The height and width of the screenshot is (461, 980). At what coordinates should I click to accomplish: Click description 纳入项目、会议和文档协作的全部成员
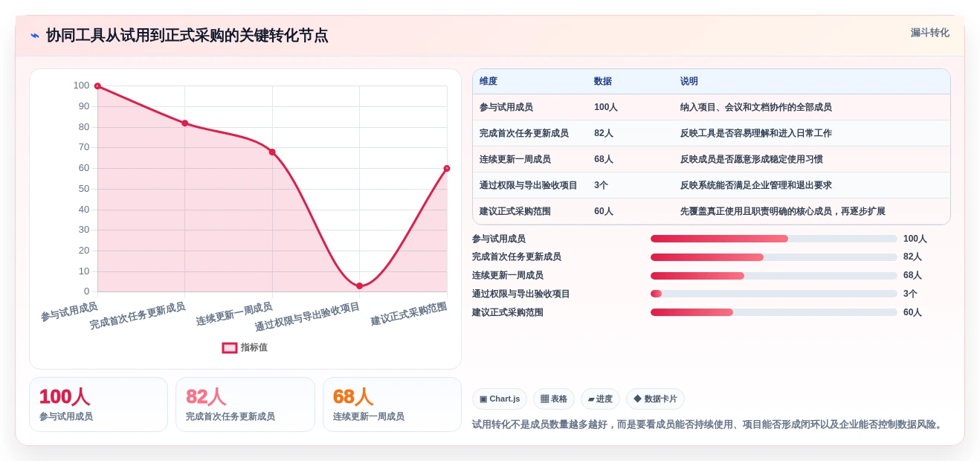(756, 107)
